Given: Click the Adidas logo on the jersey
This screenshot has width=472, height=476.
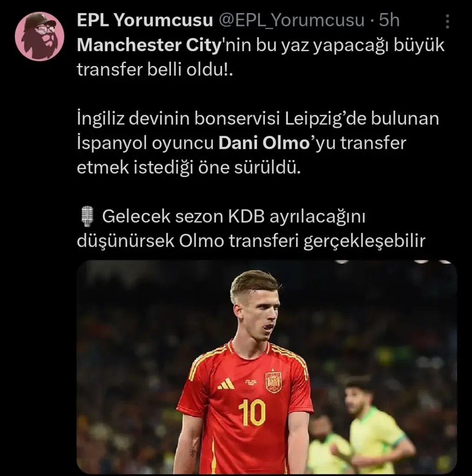Looking at the screenshot, I should pyautogui.click(x=226, y=383).
